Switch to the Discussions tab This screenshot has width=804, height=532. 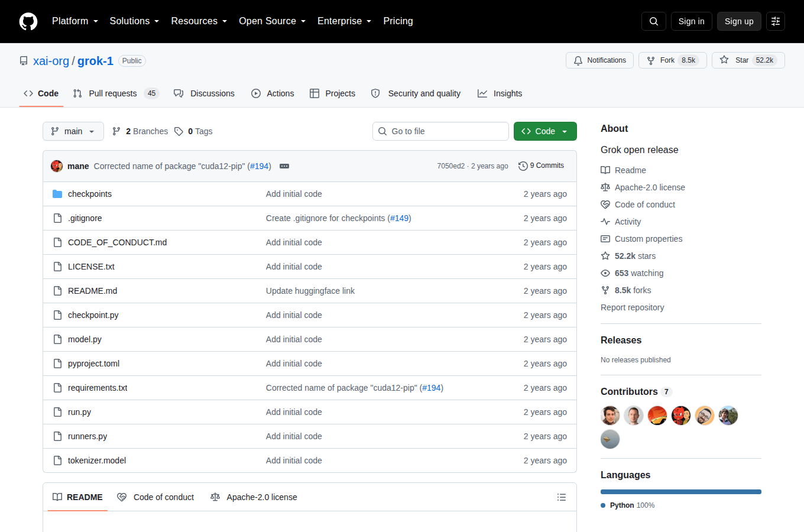click(x=204, y=93)
